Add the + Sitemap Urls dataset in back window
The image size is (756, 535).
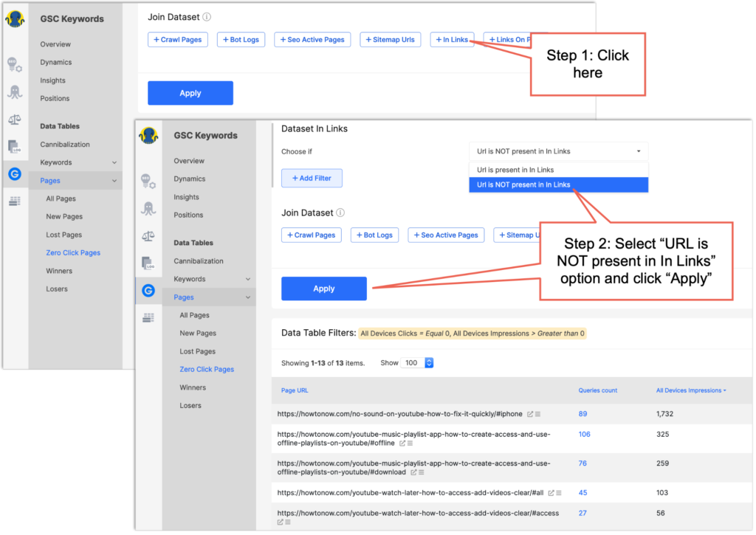390,40
